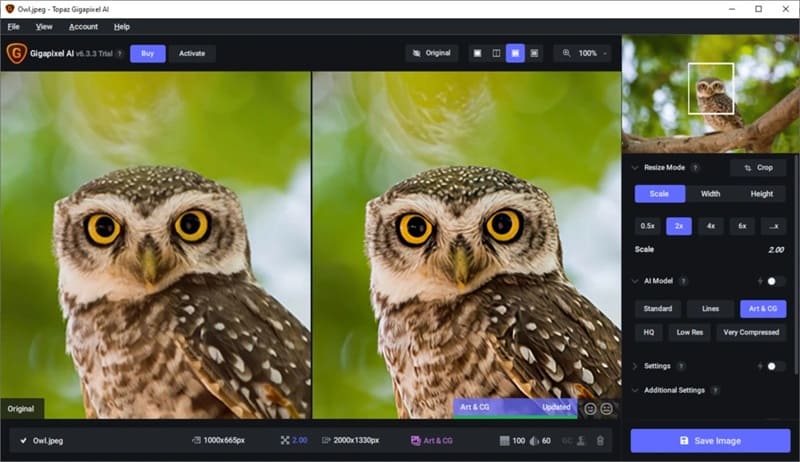
Task: Click the blur removal icon near 60
Action: coord(534,441)
